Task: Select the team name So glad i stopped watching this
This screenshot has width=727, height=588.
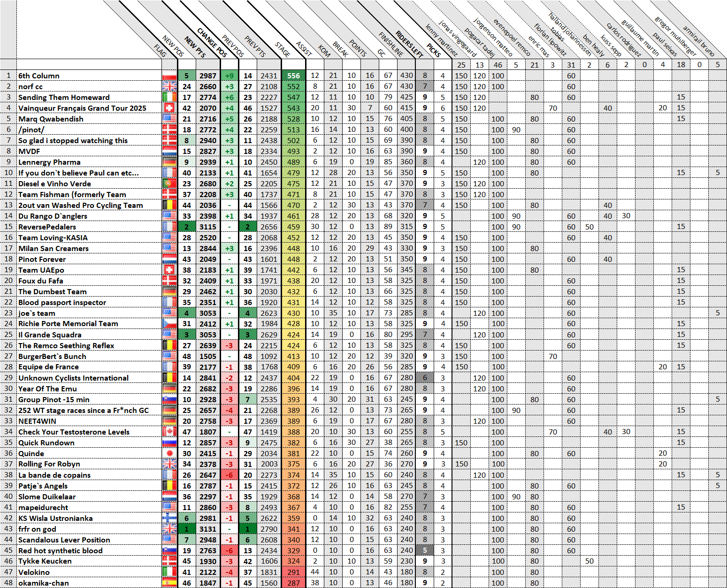Action: tap(73, 140)
